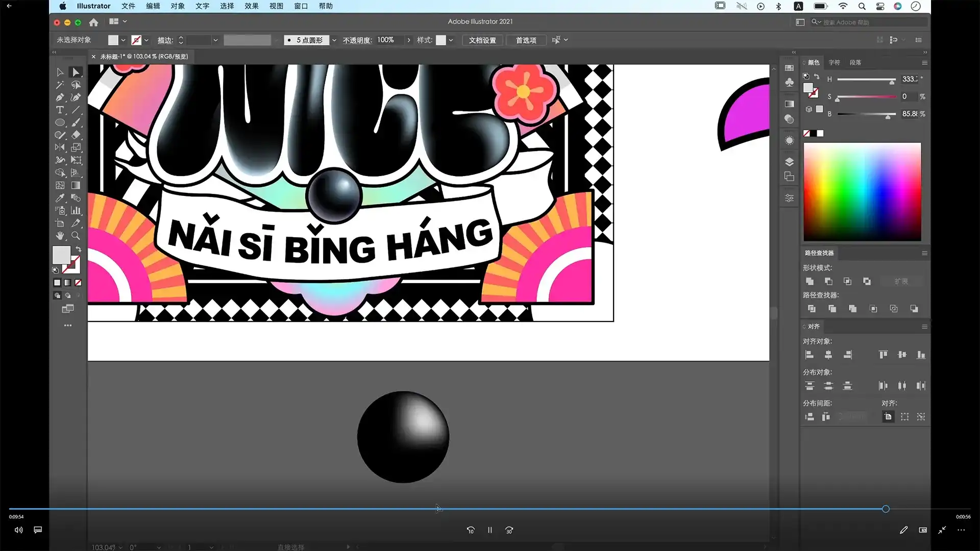This screenshot has height=551, width=980.
Task: Click inside the color spectrum picker
Action: 862,191
